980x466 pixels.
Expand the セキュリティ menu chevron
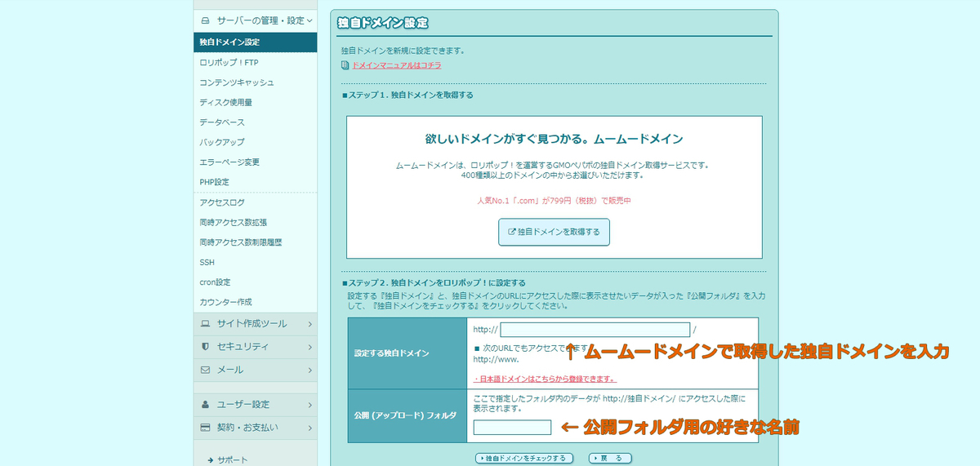pos(310,347)
